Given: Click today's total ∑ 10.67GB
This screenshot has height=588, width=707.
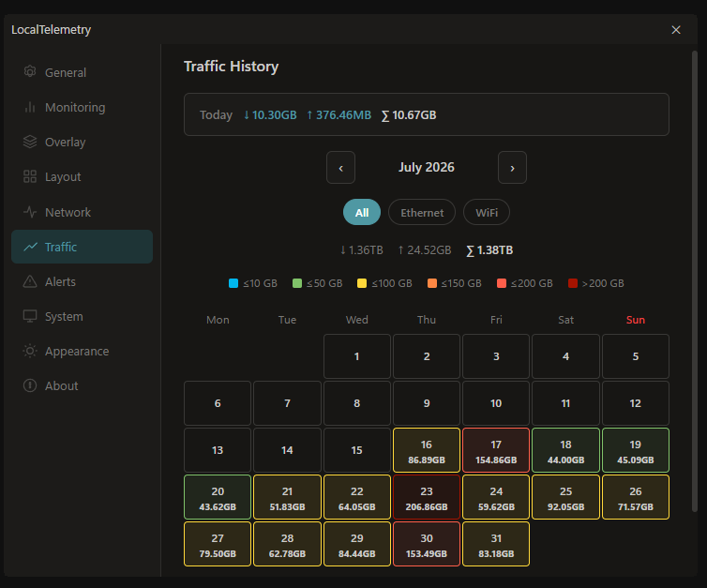Looking at the screenshot, I should pos(409,115).
